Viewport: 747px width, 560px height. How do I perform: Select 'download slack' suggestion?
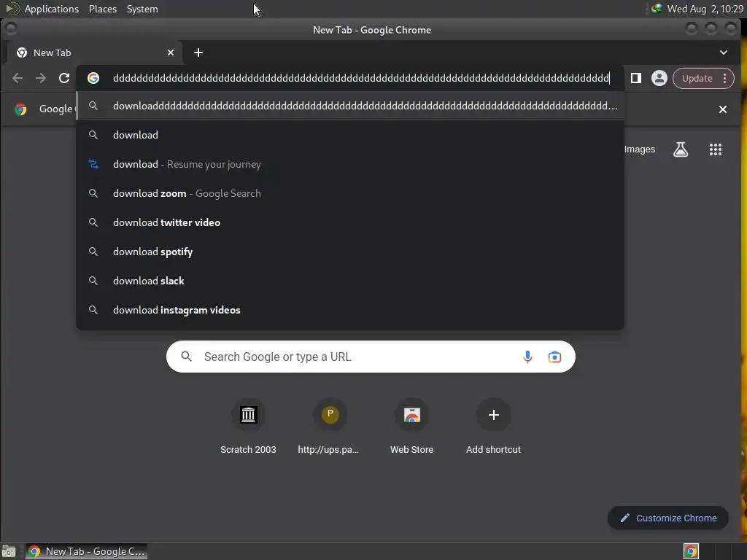click(x=350, y=281)
